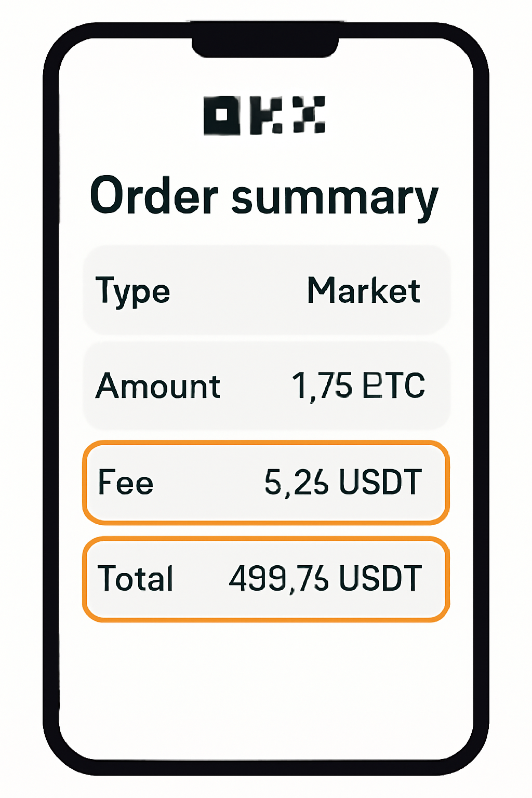Viewport: 532px width, 798px height.
Task: Tap USDT currency in the Fee row
Action: pyautogui.click(x=380, y=483)
